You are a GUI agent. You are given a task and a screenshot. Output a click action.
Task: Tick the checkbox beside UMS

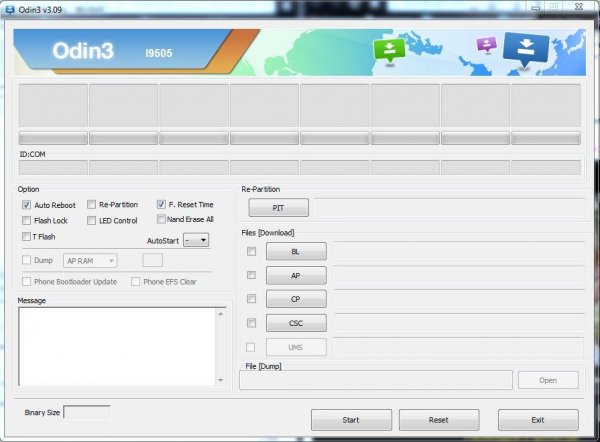[x=250, y=347]
